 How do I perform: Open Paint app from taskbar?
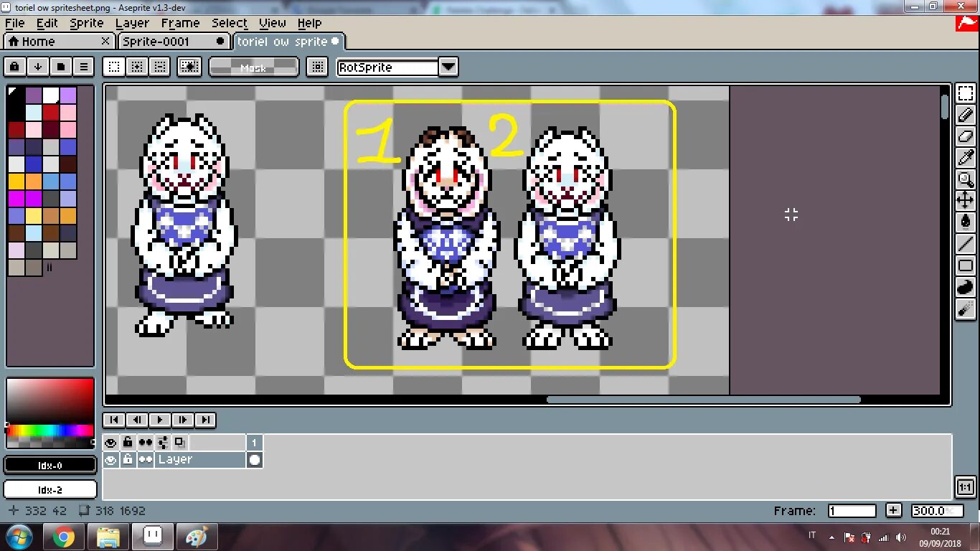click(x=196, y=537)
